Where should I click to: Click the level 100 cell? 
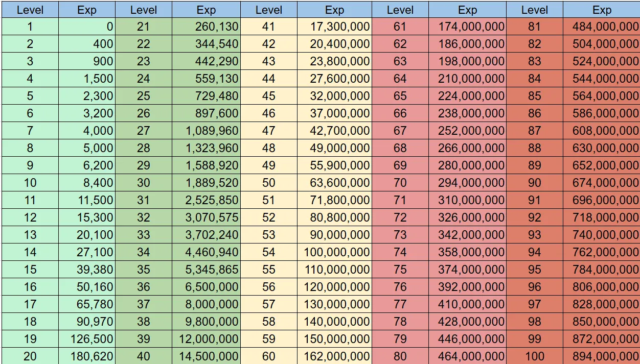coord(534,356)
